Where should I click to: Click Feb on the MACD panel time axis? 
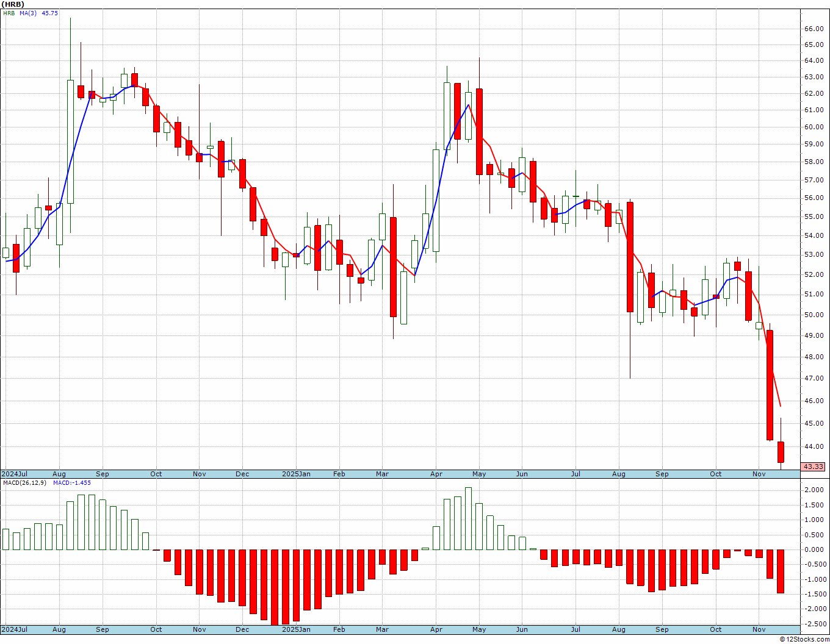pyautogui.click(x=339, y=629)
